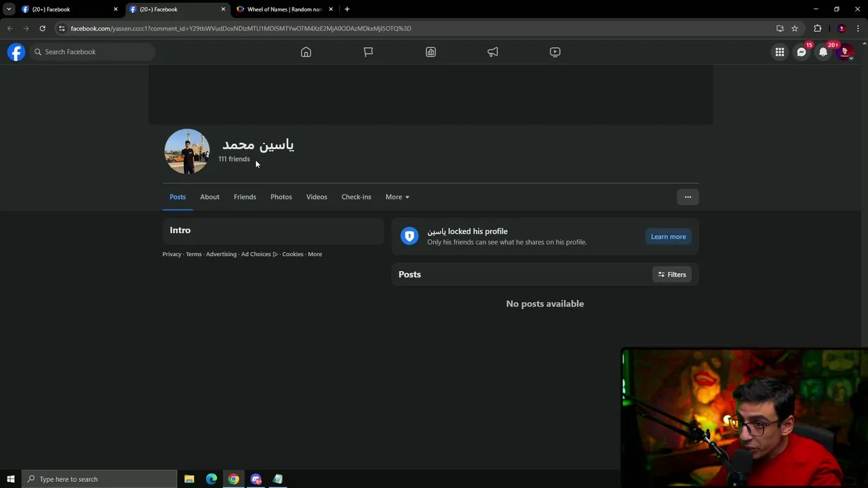Go to the Home feed icon
This screenshot has width=868, height=488.
(306, 52)
